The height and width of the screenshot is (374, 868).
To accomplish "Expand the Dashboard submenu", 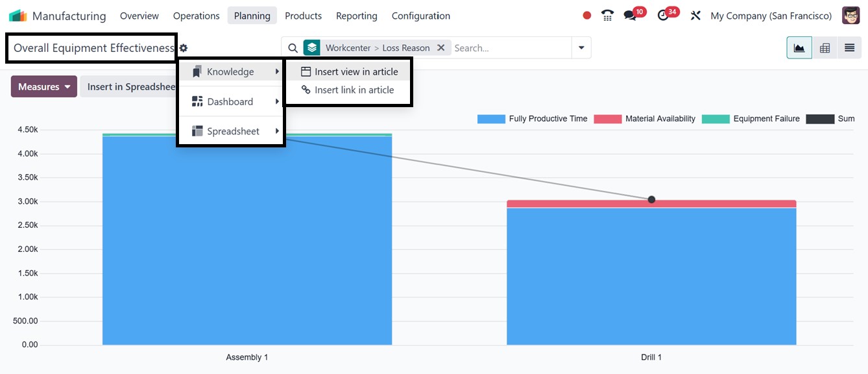I will [230, 102].
